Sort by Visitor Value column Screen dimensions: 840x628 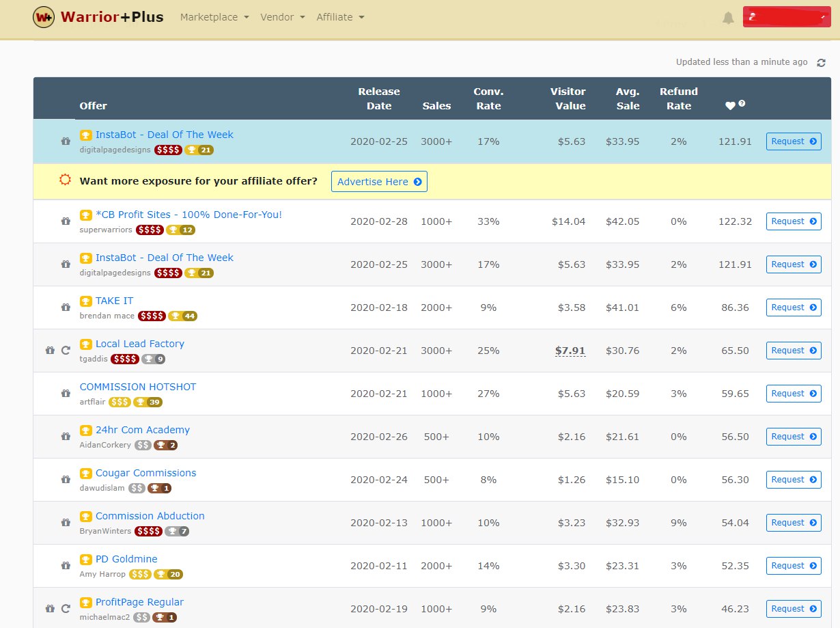tap(568, 98)
